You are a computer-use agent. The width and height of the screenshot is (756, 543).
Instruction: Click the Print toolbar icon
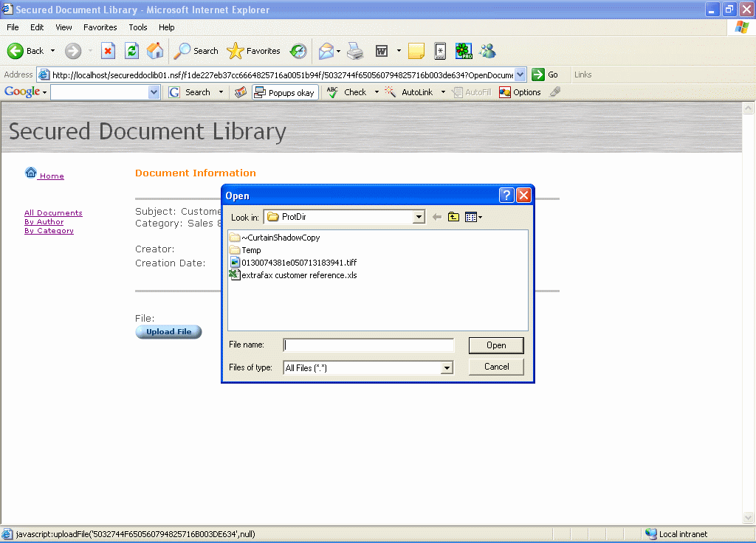[x=355, y=51]
